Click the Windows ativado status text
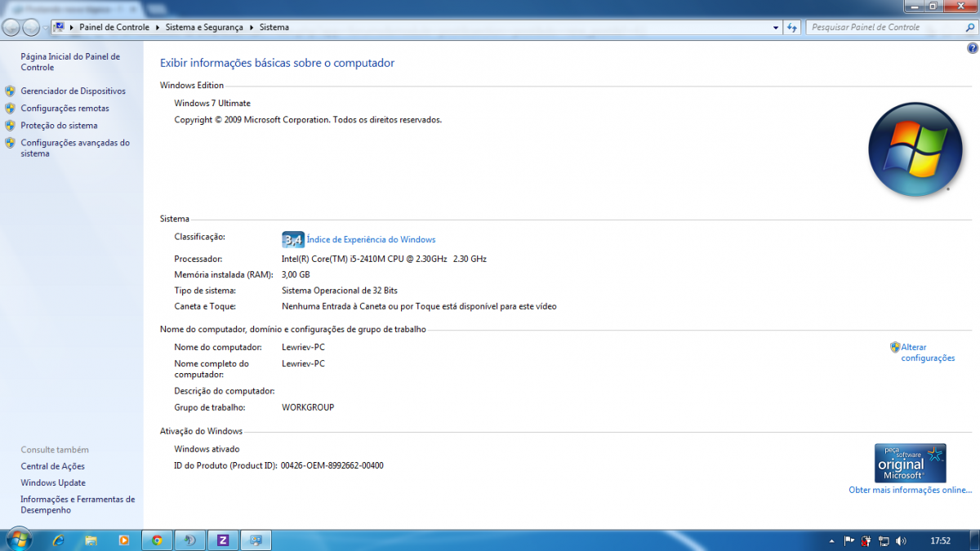 [207, 449]
